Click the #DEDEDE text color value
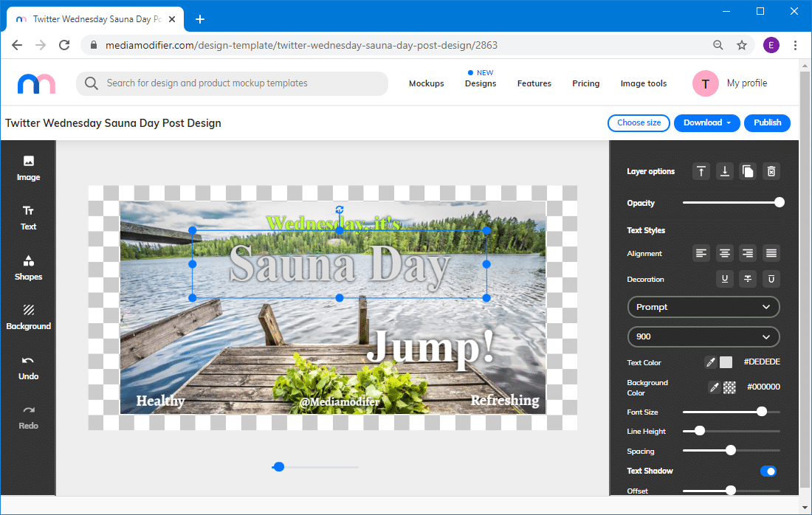 click(762, 362)
